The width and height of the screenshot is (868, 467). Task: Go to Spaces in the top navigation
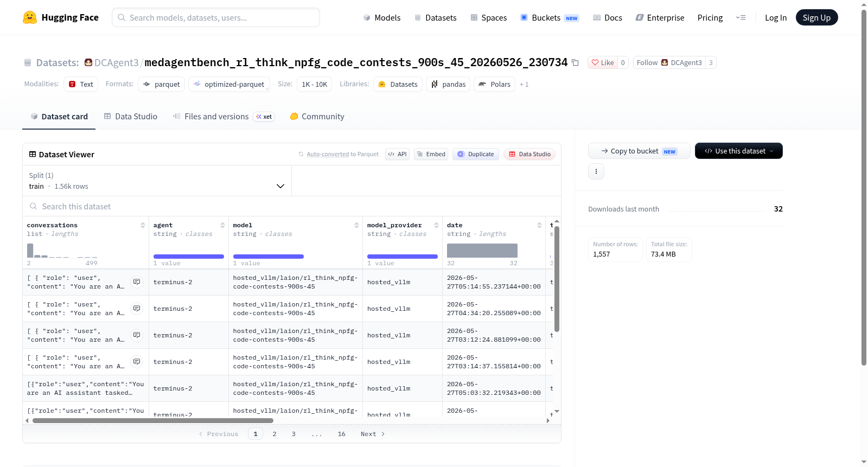coord(488,18)
